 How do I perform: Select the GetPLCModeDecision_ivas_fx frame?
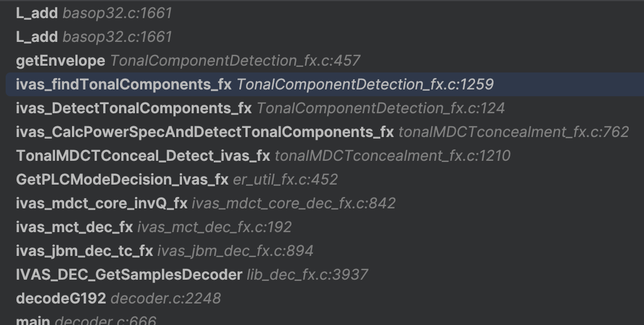tap(122, 179)
